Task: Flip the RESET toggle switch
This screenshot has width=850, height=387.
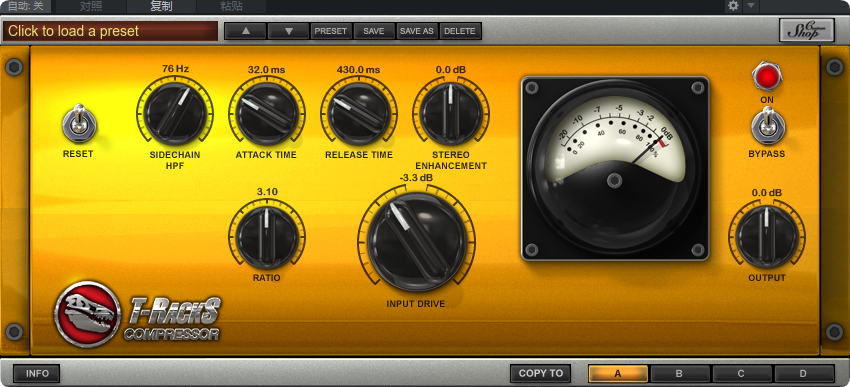Action: point(79,124)
